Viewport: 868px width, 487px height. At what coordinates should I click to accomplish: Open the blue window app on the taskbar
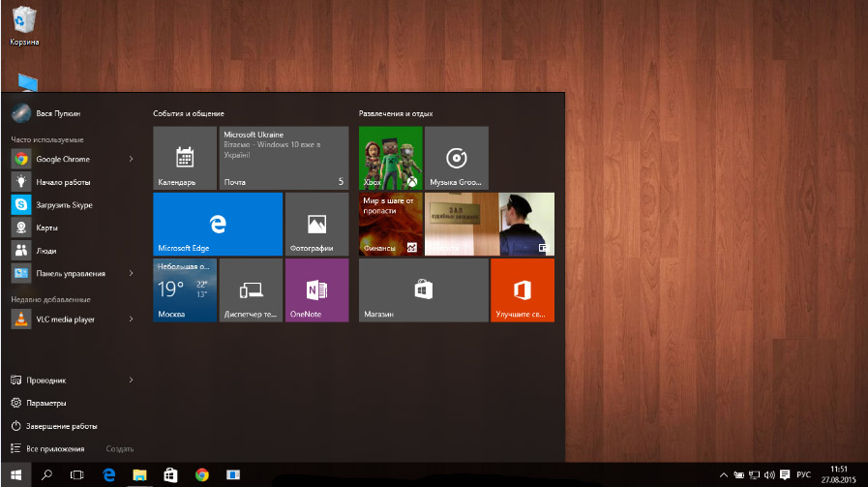point(233,474)
